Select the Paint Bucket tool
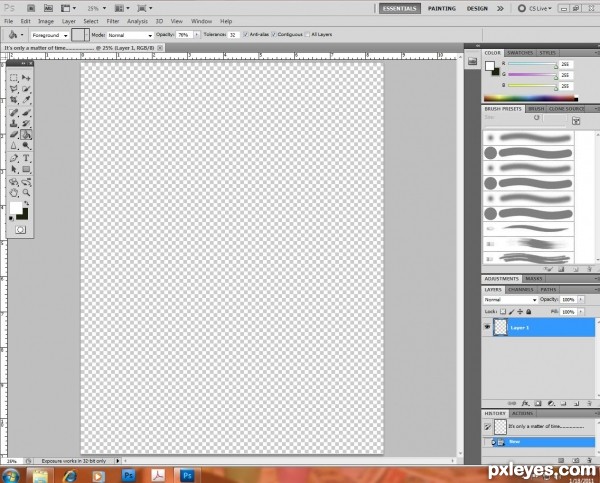This screenshot has width=600, height=483. pos(26,134)
